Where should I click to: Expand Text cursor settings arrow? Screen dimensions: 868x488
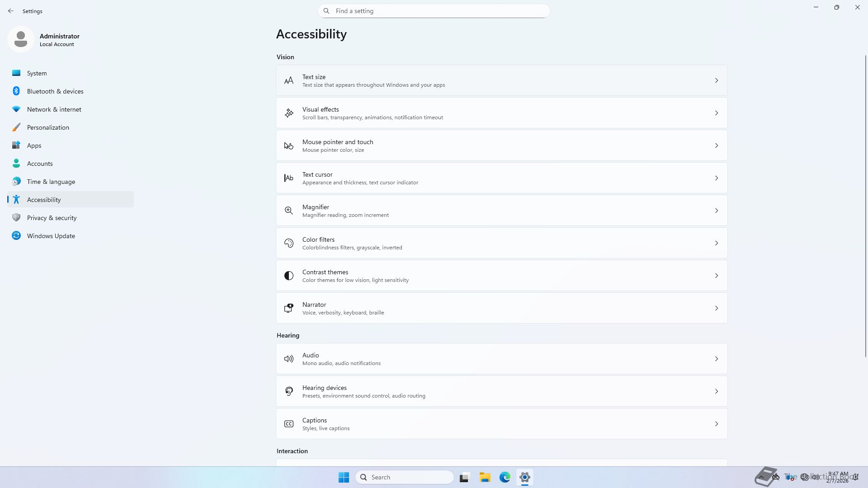click(716, 178)
